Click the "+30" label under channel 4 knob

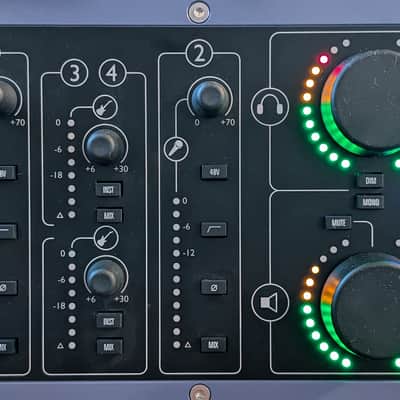click(x=121, y=299)
